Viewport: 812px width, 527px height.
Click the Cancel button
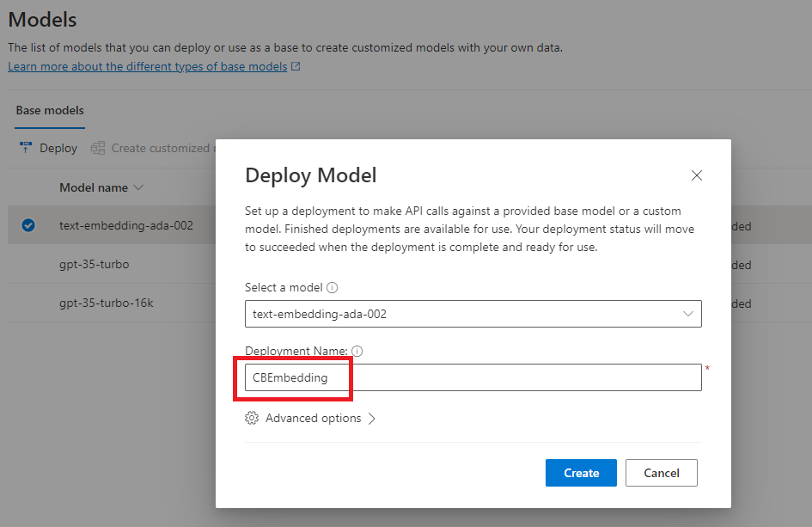[661, 473]
